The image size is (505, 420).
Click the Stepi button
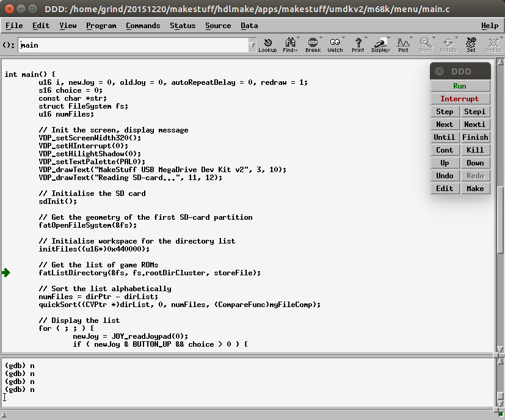click(x=474, y=112)
